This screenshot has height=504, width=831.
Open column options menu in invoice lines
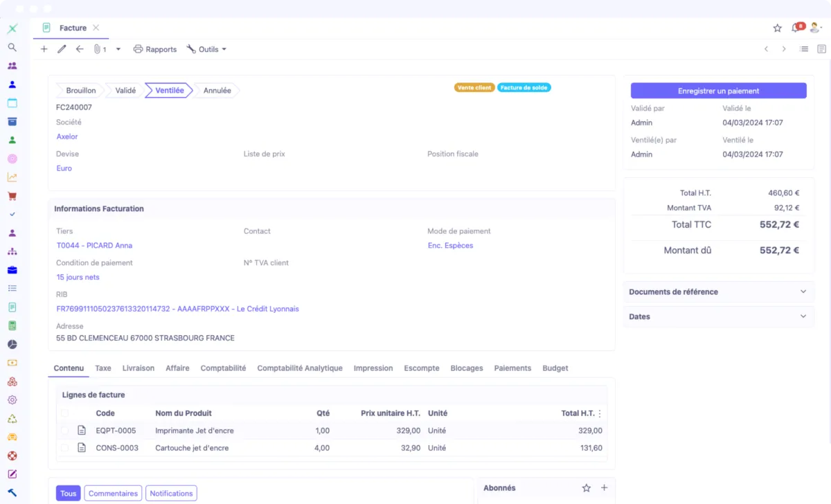click(600, 414)
